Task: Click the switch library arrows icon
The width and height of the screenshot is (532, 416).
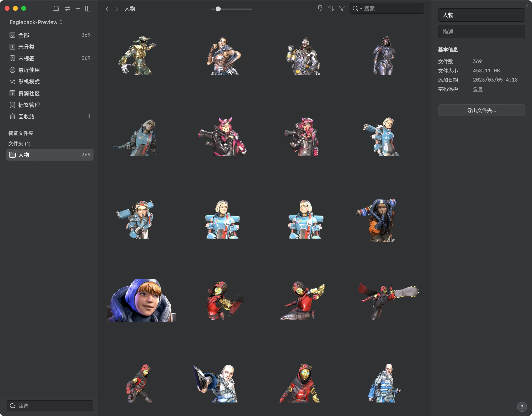Action: 68,9
